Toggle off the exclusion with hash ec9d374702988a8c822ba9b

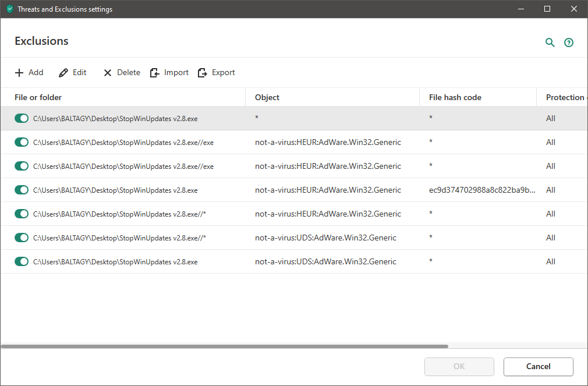[x=22, y=190]
